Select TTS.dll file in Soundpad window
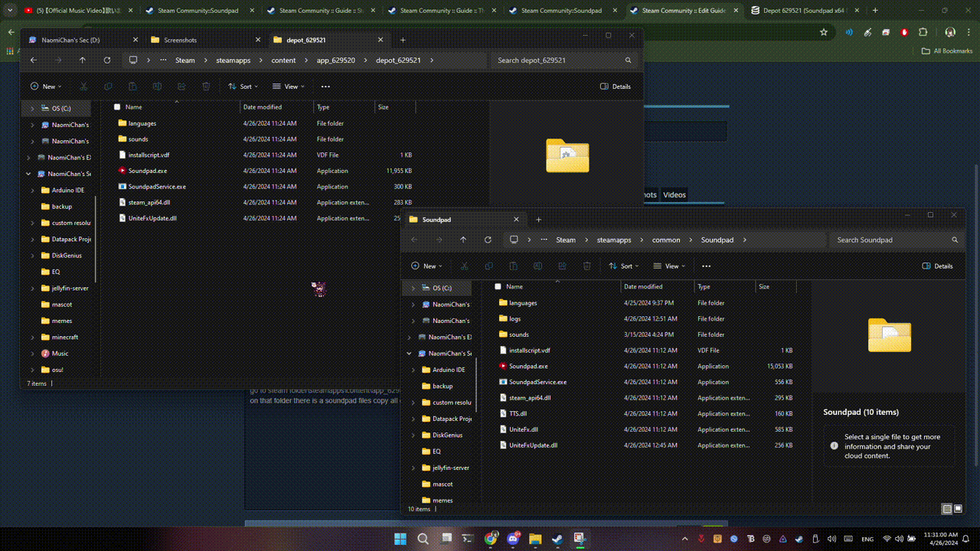980x551 pixels. point(518,413)
